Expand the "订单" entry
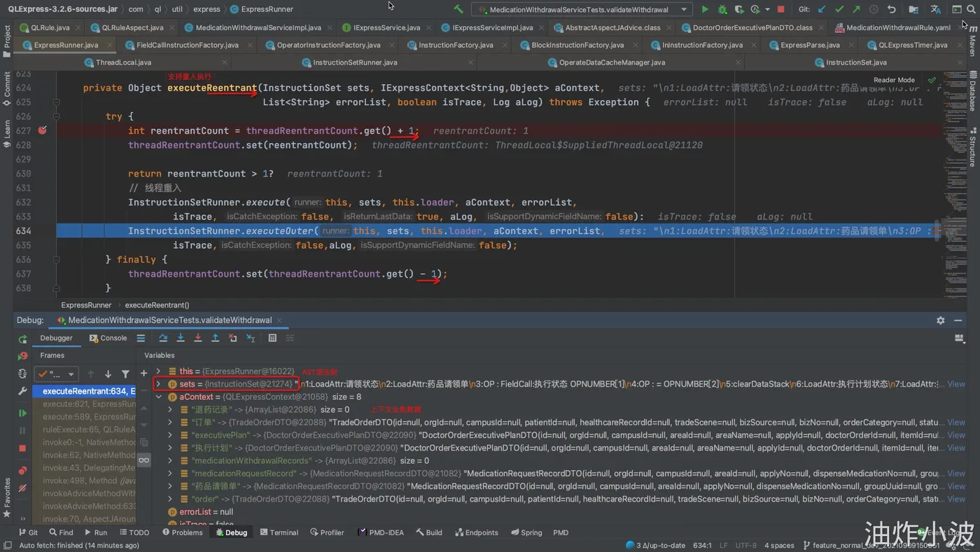 170,422
